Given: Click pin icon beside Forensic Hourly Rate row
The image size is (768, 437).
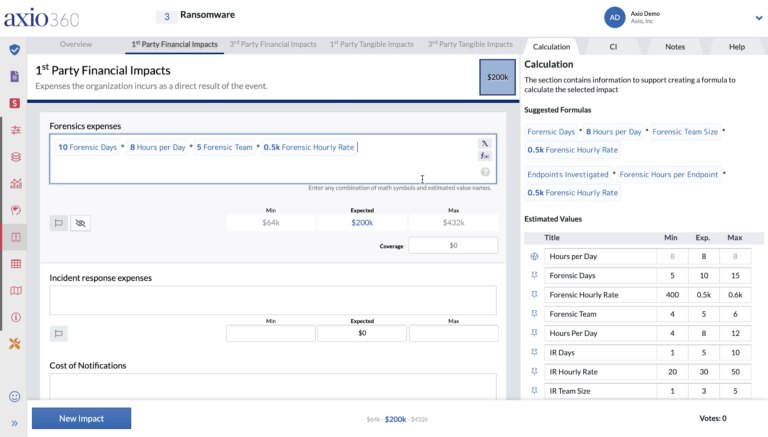Looking at the screenshot, I should (534, 294).
